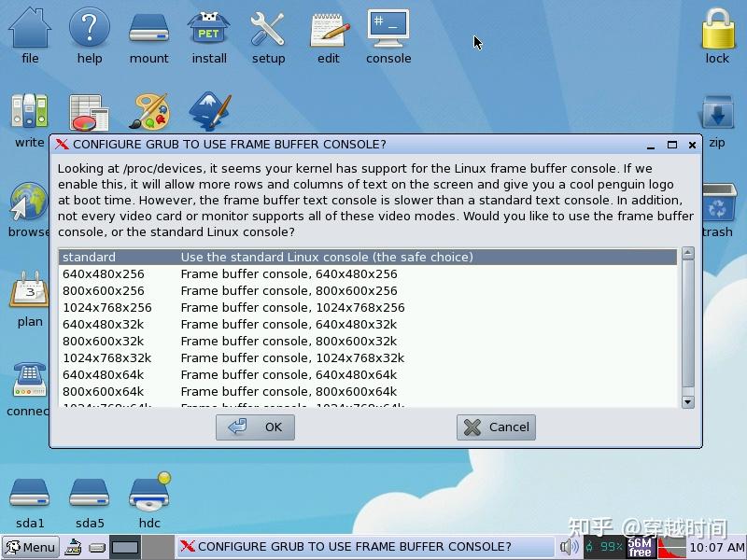Viewport: 747px width, 560px height.
Task: Open the mount drives tool
Action: (x=148, y=33)
